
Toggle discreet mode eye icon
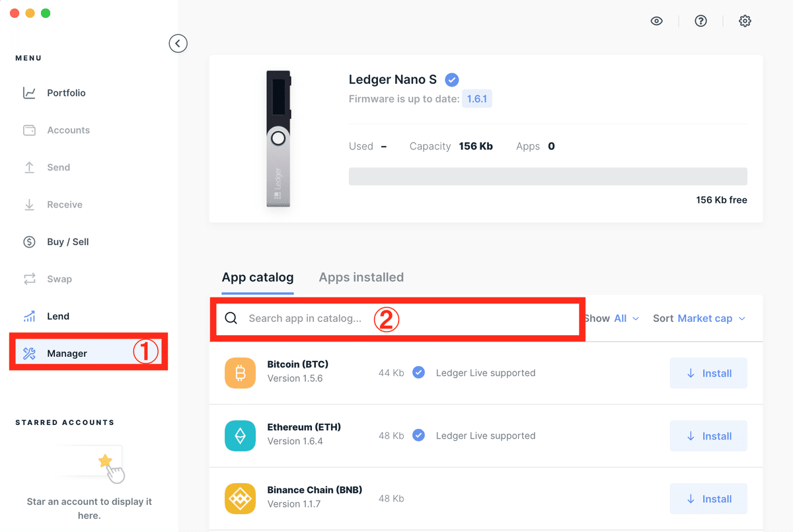pos(656,21)
